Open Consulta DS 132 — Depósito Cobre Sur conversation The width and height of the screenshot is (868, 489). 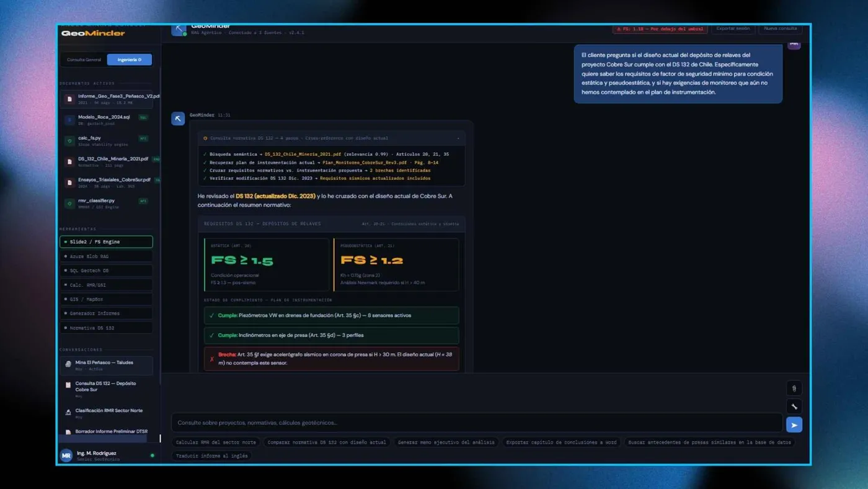106,389
